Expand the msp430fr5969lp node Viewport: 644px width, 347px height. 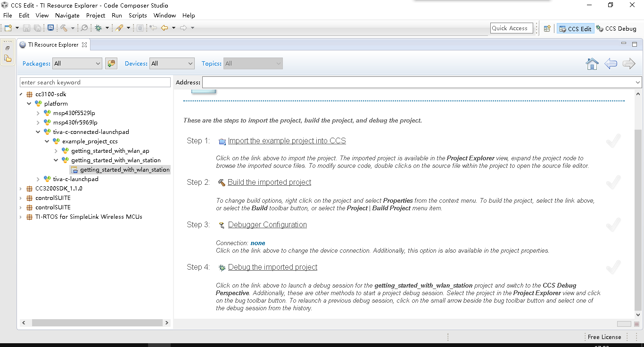pyautogui.click(x=38, y=123)
